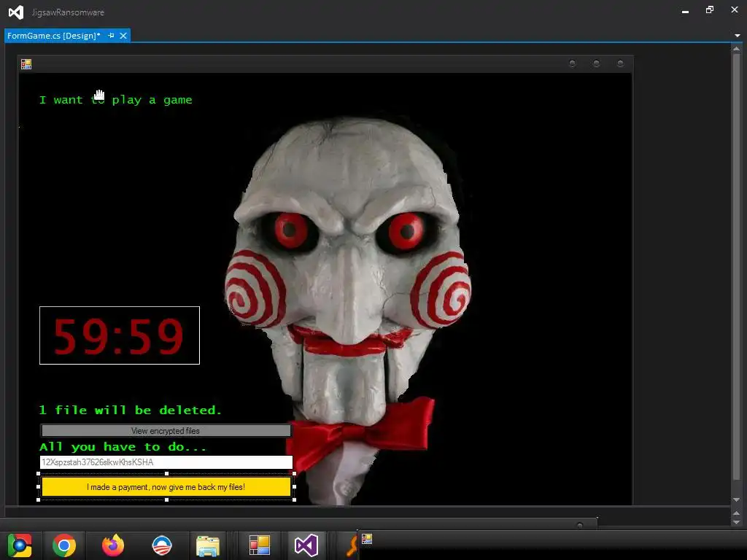Click the designer vertical scrollbar down arrow

click(x=737, y=499)
